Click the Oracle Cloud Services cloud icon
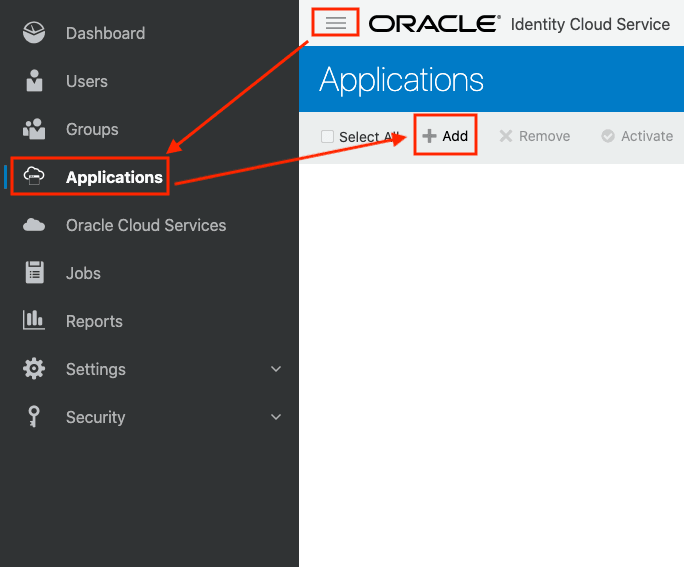684x567 pixels. tap(34, 225)
